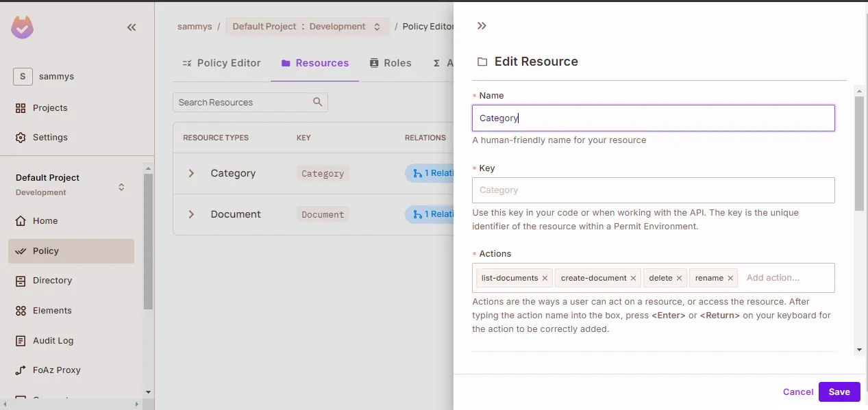The height and width of the screenshot is (410, 868).
Task: Expand the Category resource row
Action: pos(191,173)
